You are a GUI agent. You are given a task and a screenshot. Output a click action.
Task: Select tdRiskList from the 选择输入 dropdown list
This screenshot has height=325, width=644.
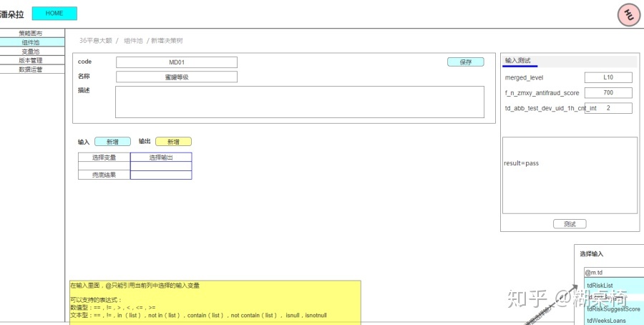600,285
